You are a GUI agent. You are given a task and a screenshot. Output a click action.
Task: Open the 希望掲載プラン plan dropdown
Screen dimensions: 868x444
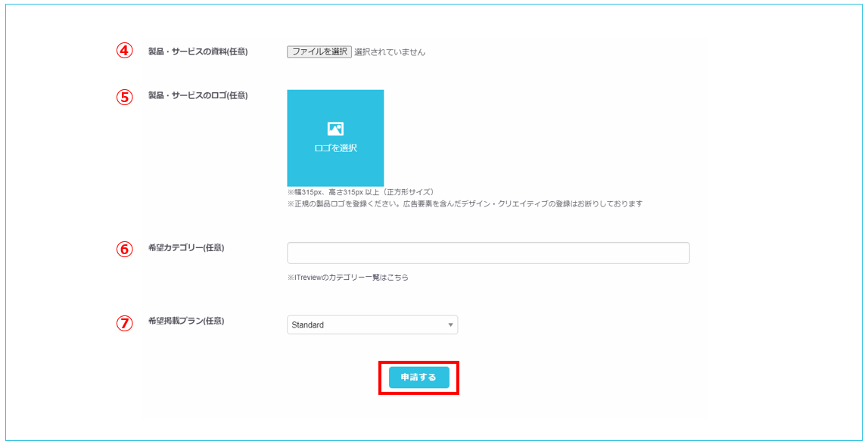coord(371,324)
